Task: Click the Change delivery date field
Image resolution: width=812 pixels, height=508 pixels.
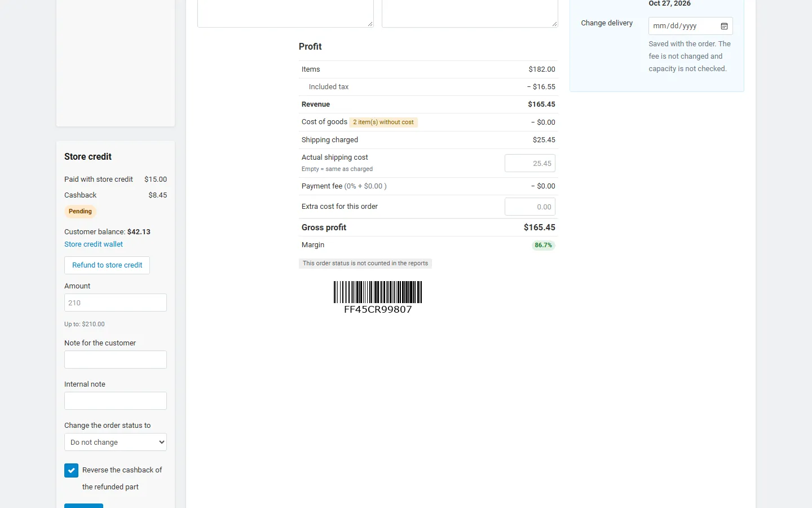Action: click(690, 26)
